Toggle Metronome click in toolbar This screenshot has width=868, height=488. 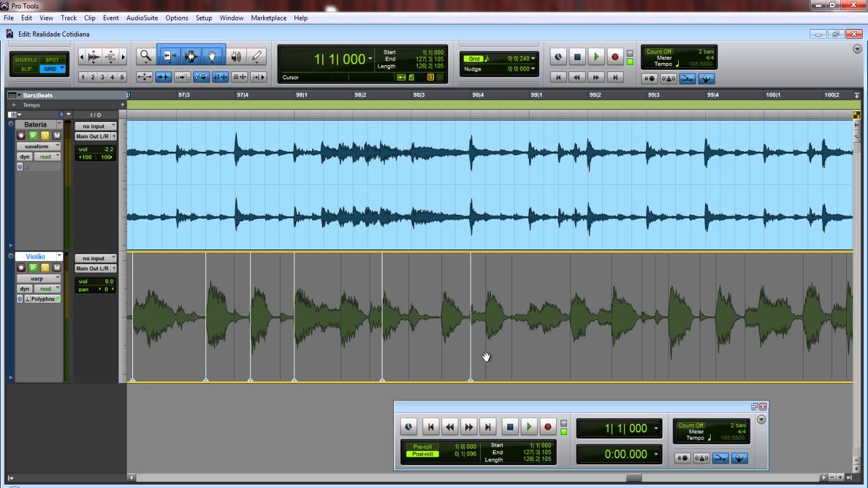coord(669,79)
